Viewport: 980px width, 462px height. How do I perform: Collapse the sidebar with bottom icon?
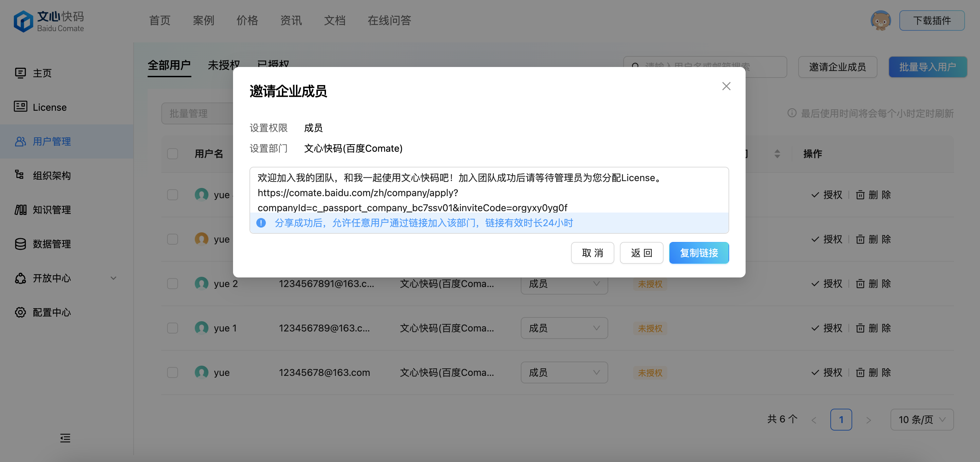click(65, 438)
